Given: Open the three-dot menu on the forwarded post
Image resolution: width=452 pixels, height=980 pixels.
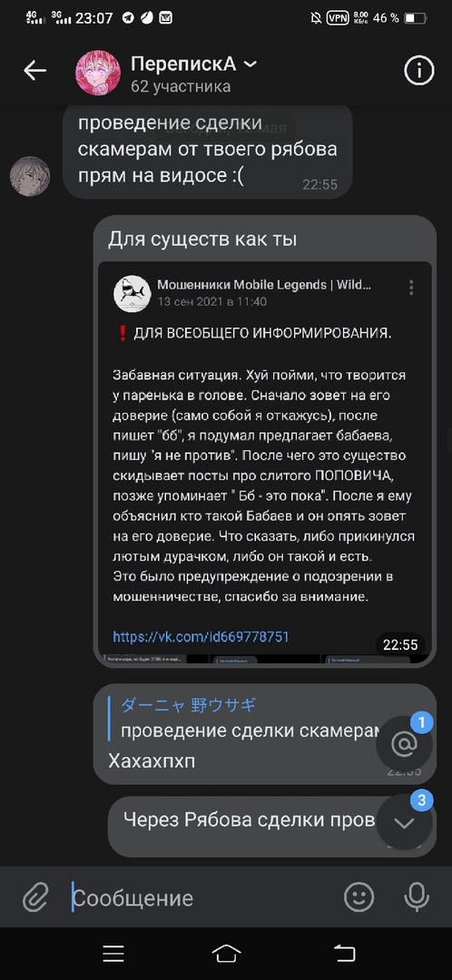Looking at the screenshot, I should [x=411, y=288].
